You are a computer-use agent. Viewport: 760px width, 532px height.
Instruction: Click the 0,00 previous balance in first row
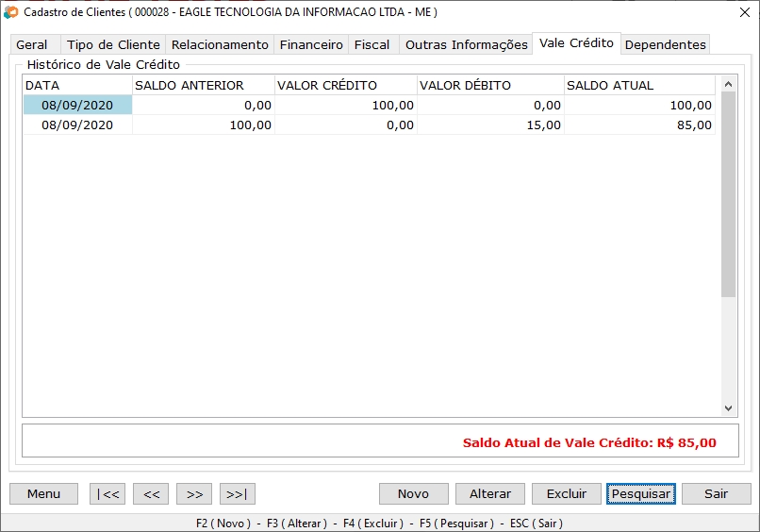pos(204,105)
